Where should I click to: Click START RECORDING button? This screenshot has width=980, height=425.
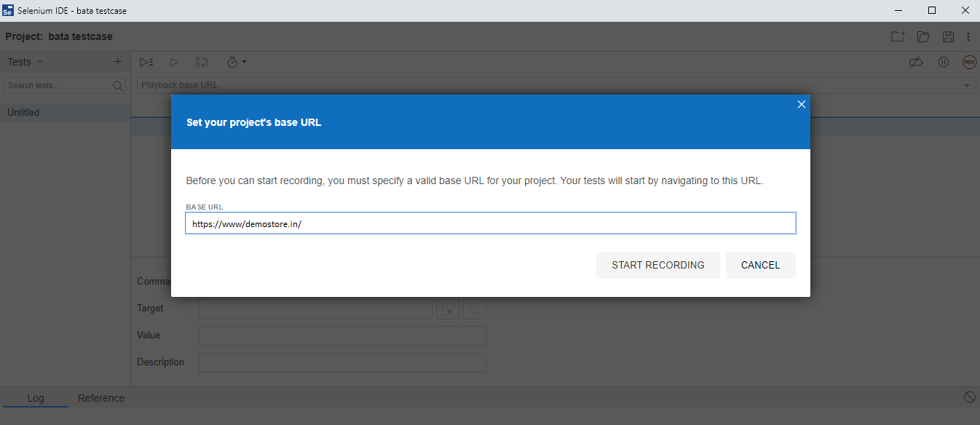coord(658,265)
